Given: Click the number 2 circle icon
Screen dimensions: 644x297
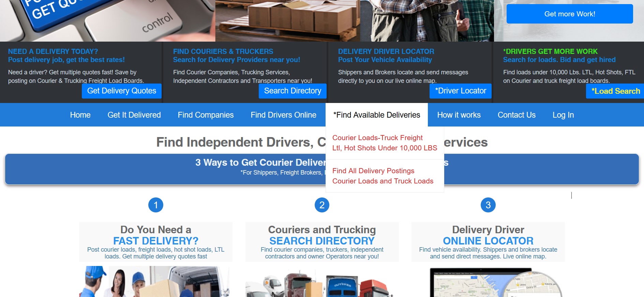Looking at the screenshot, I should [322, 205].
